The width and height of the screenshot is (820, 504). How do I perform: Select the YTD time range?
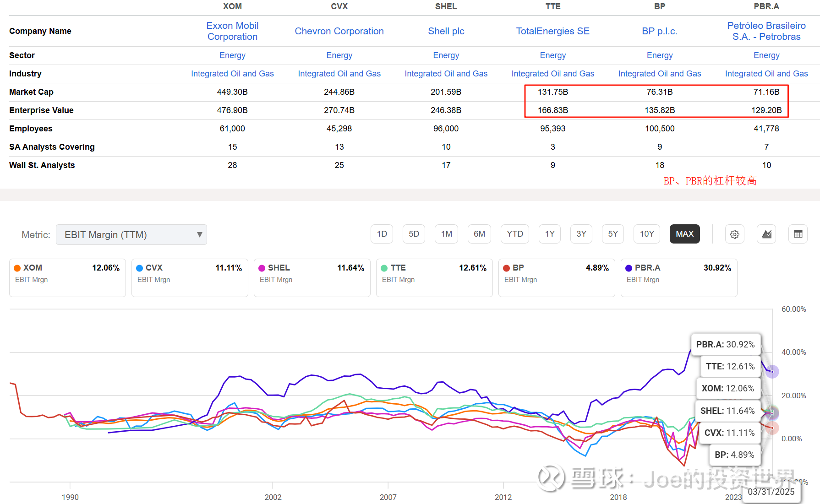point(515,234)
